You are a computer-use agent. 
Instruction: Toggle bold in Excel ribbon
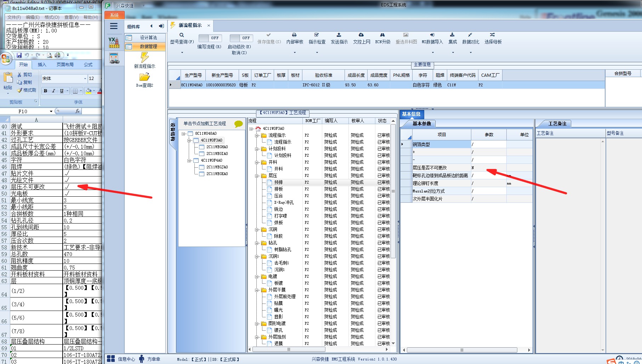pos(45,91)
